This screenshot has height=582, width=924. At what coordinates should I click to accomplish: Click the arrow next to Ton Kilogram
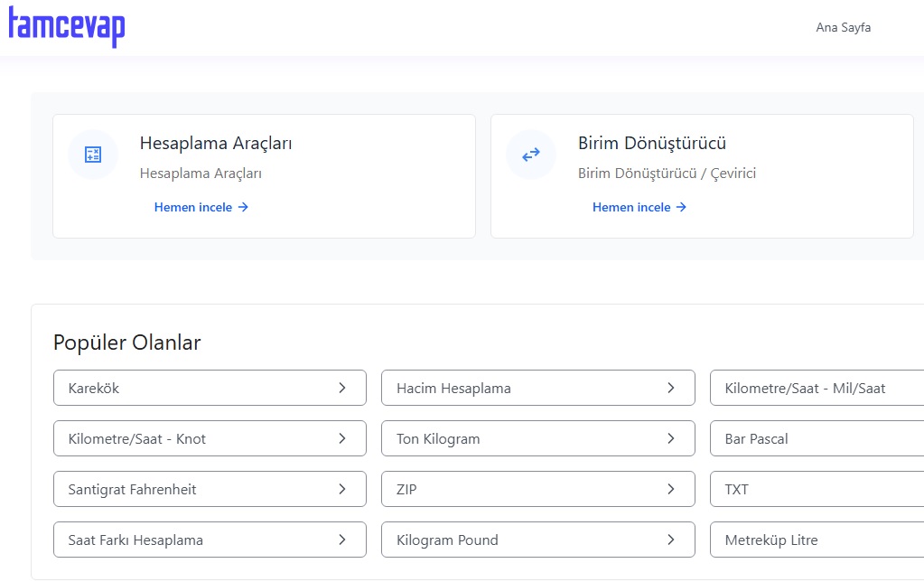pyautogui.click(x=671, y=438)
